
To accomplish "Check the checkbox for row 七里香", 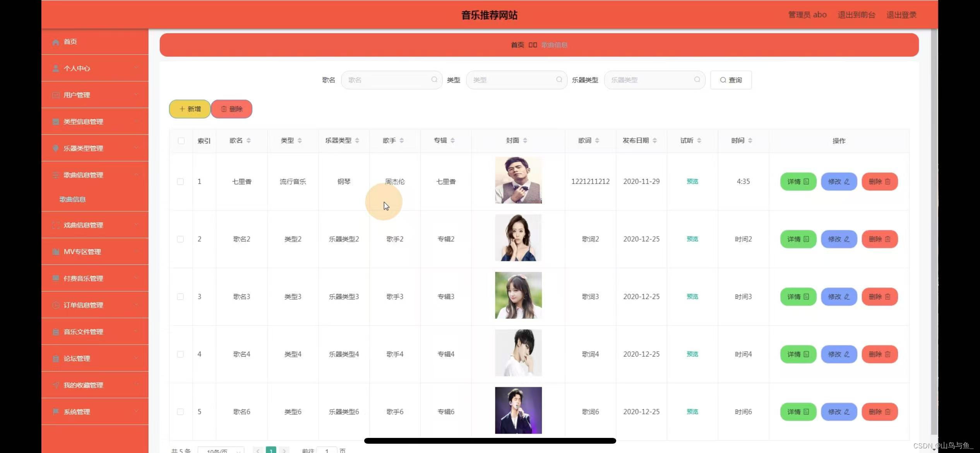I will [x=180, y=182].
